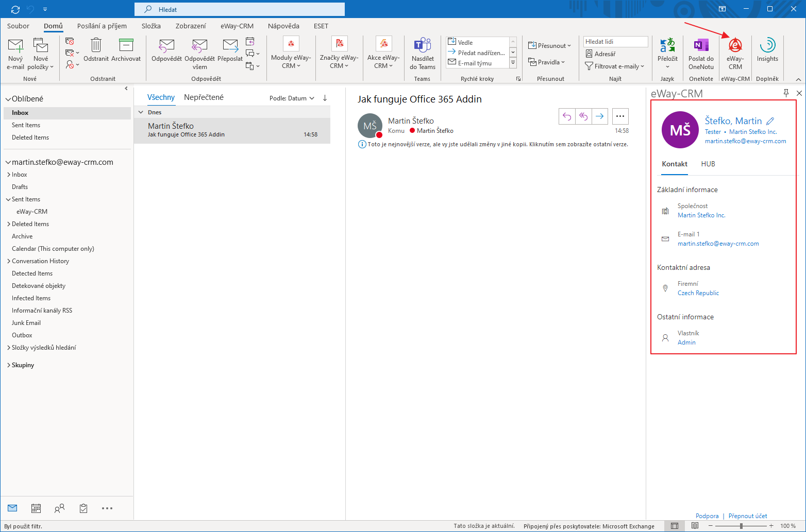The width and height of the screenshot is (806, 532).
Task: Open Značky eWay-CRM ribbon button
Action: click(x=339, y=53)
